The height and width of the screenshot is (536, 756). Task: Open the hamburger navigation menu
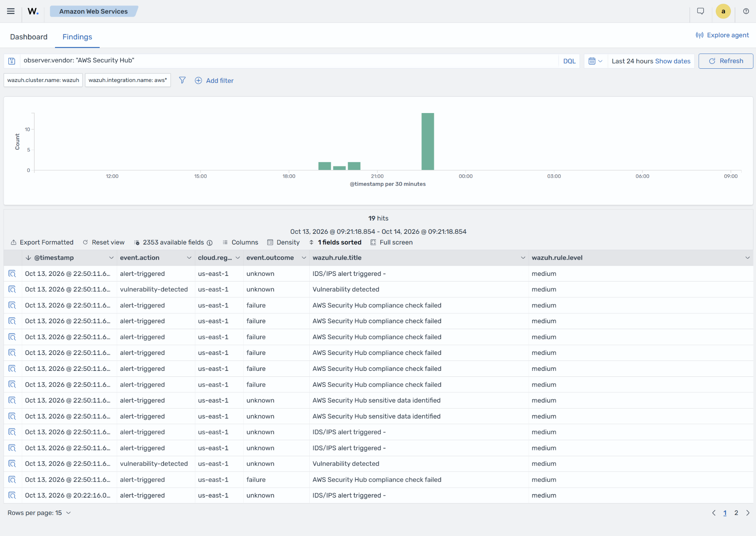(11, 11)
